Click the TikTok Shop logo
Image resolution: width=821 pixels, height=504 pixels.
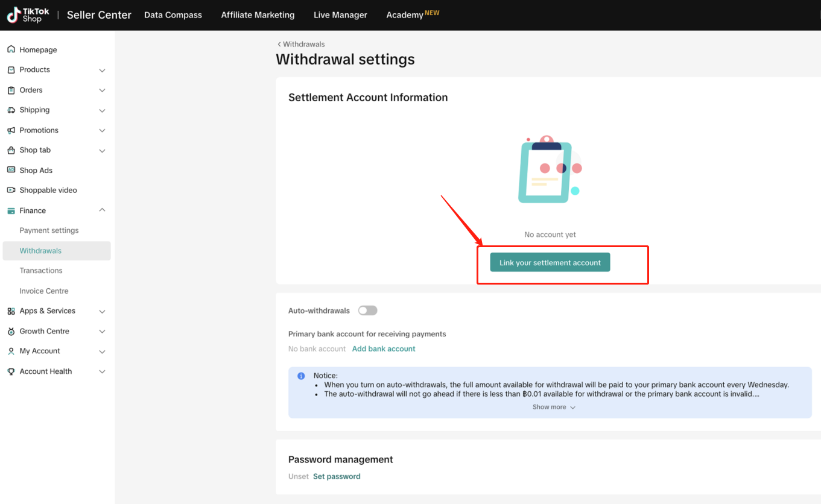[x=28, y=15]
